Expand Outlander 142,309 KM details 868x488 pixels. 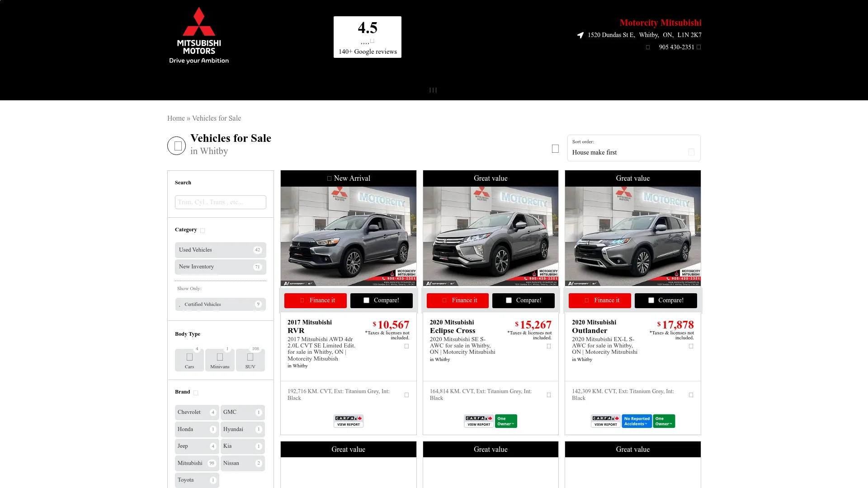coord(691,395)
